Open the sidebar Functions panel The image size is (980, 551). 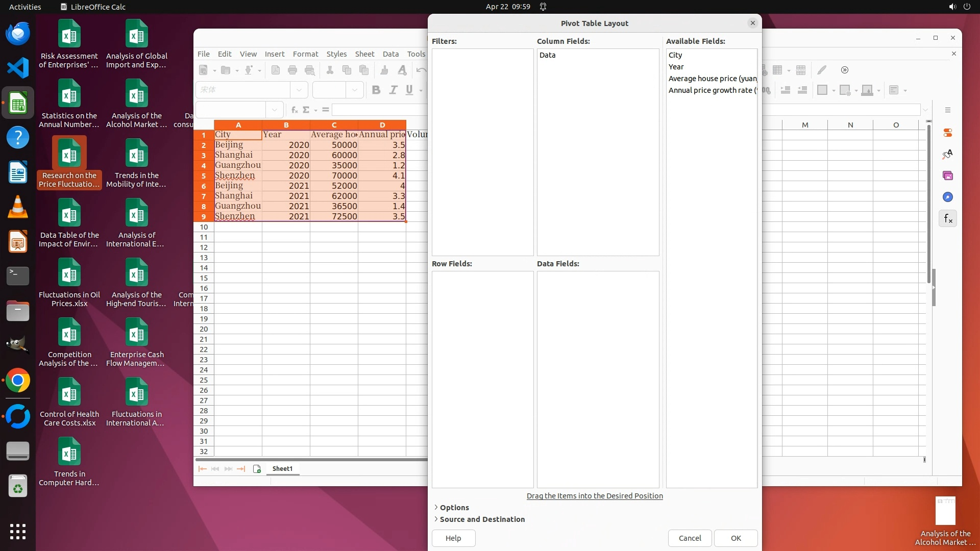pos(948,219)
